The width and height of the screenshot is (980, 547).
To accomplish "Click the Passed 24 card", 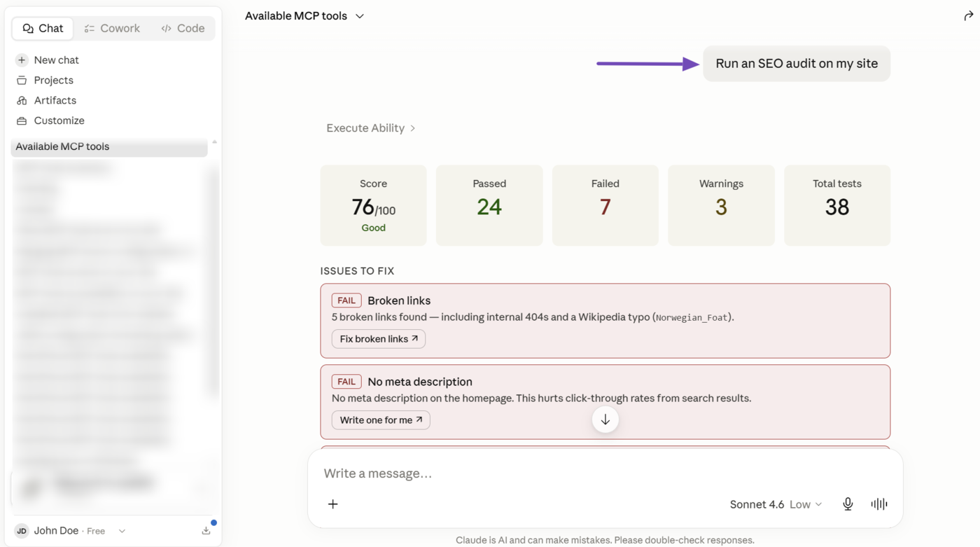I will [x=489, y=205].
